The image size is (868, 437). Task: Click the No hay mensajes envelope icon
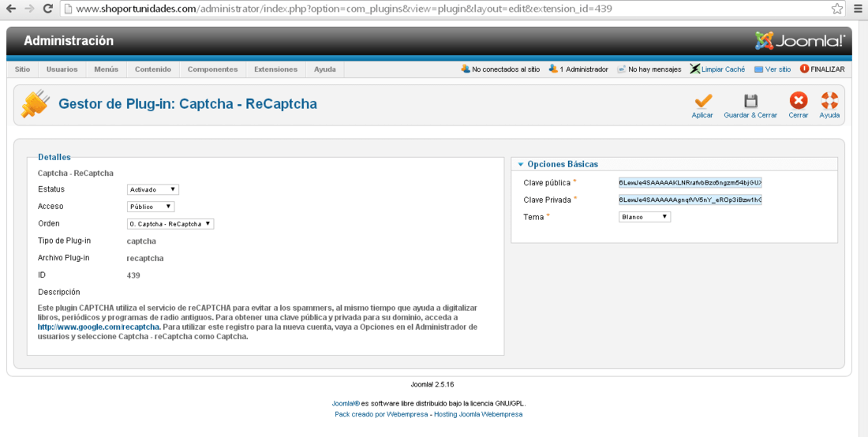coord(622,69)
